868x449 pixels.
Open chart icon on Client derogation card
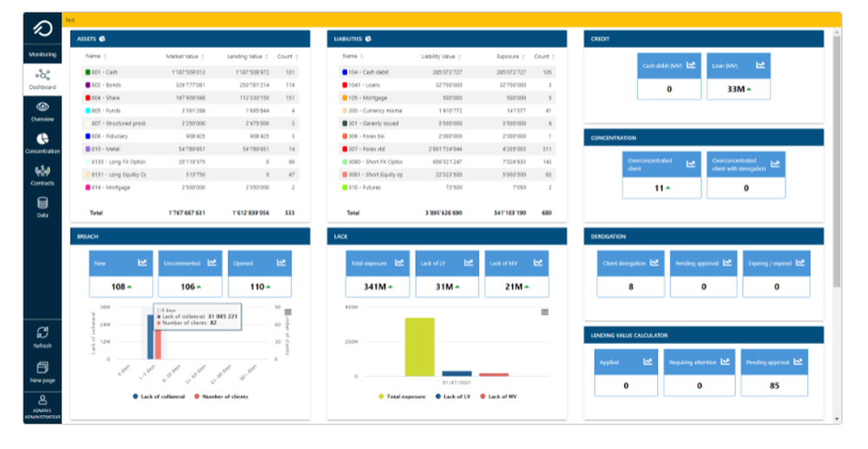(654, 263)
